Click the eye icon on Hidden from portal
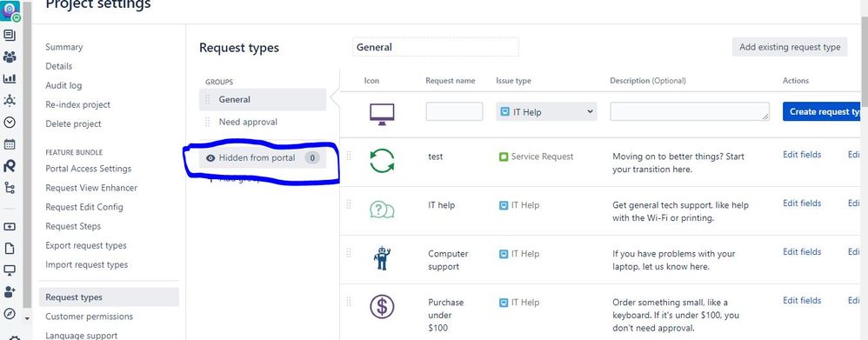The width and height of the screenshot is (868, 340). coord(210,158)
